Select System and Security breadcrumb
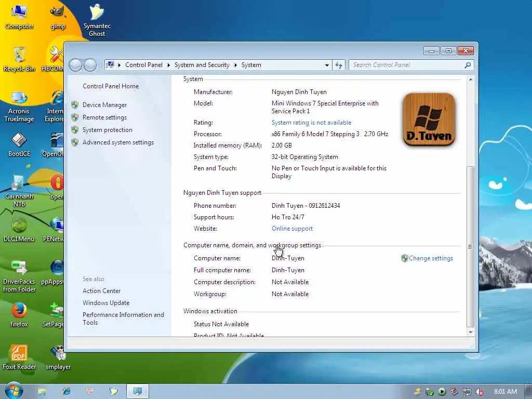The height and width of the screenshot is (399, 532). 202,65
